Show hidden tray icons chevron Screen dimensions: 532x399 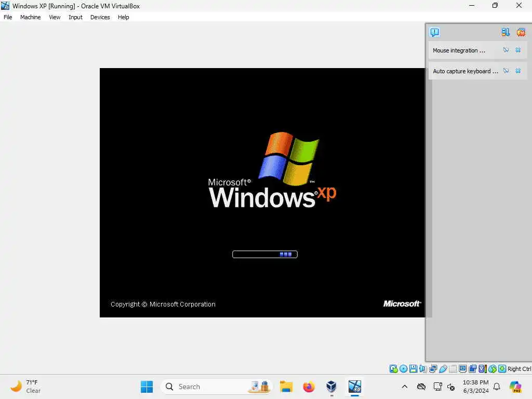click(404, 387)
